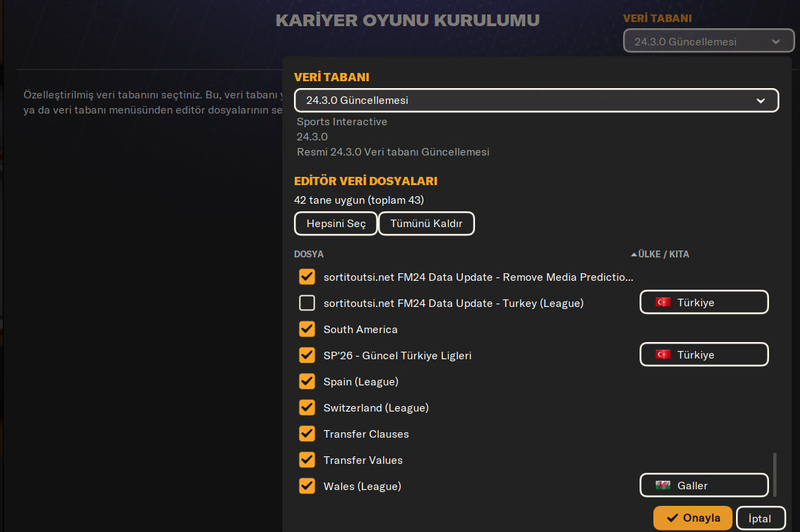Click the file list scrollbar thumb

[775, 474]
